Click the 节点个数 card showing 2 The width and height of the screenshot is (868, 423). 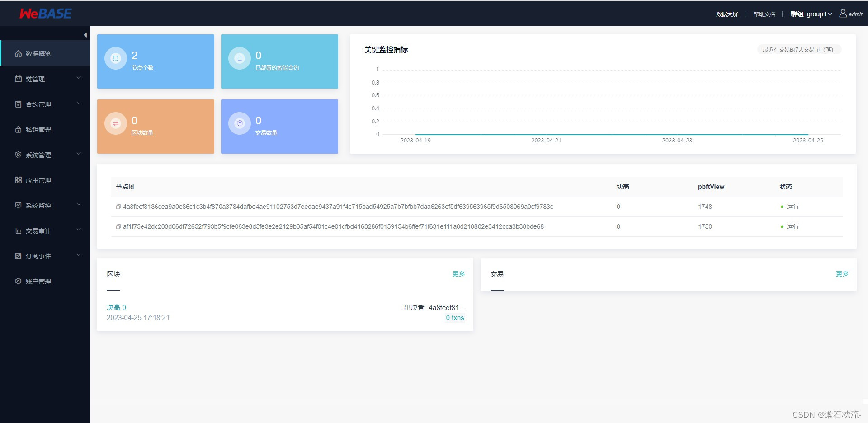156,61
